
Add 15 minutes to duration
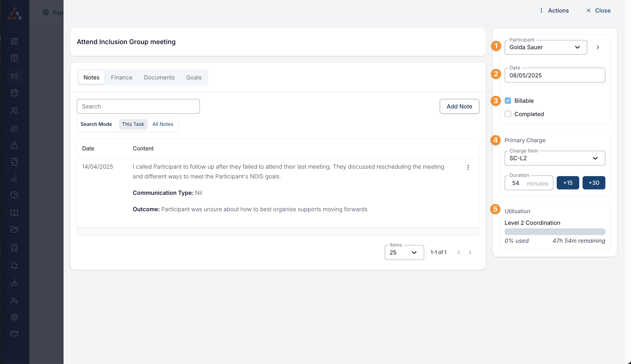point(568,183)
